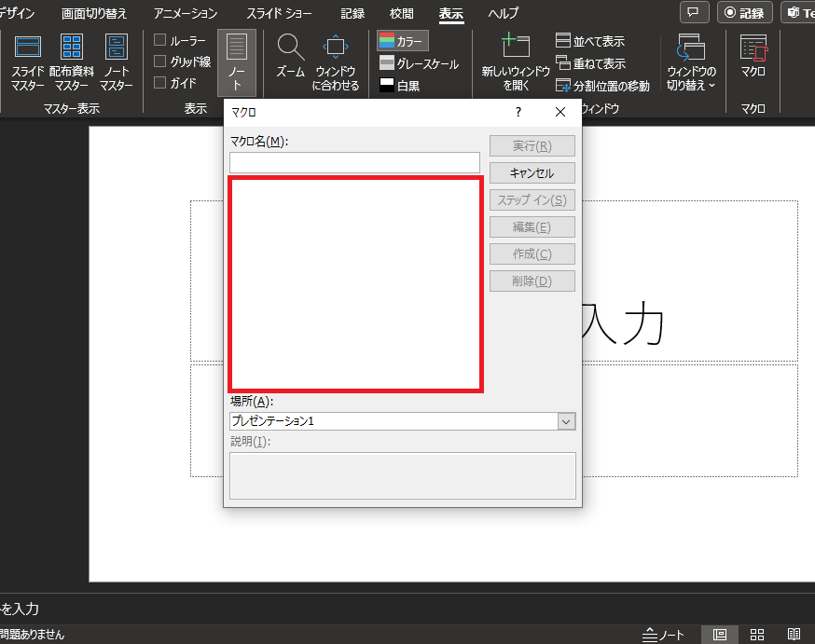The width and height of the screenshot is (815, 644).
Task: Switch to slide sorter view in status bar
Action: pos(756,631)
